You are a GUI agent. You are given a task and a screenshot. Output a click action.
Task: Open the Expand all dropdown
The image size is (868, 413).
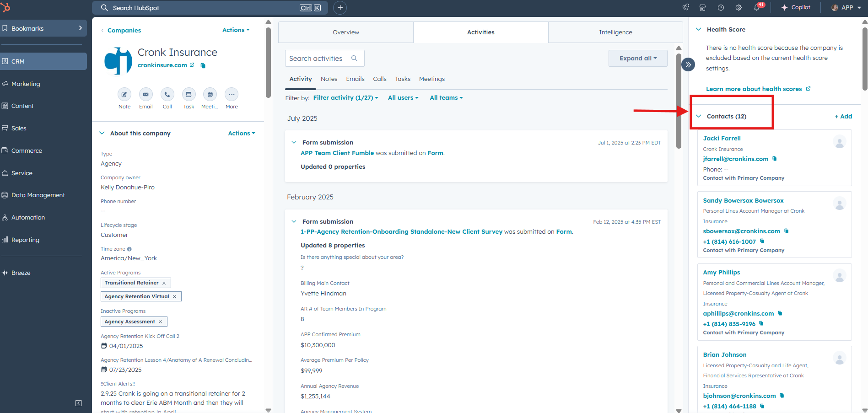tap(638, 58)
